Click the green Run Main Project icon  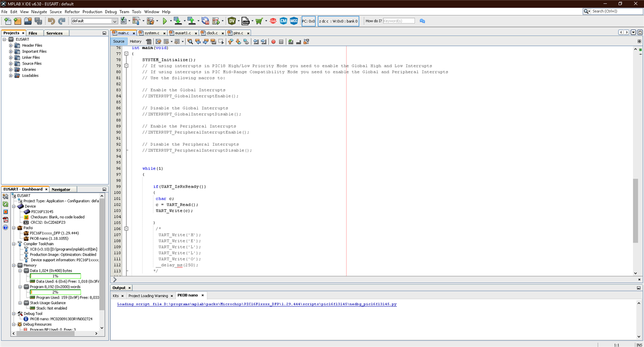[x=165, y=21]
